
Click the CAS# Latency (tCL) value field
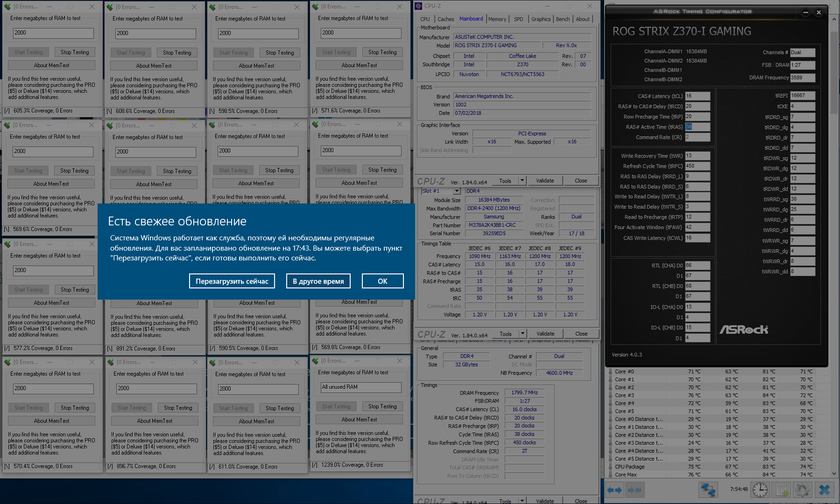point(698,96)
